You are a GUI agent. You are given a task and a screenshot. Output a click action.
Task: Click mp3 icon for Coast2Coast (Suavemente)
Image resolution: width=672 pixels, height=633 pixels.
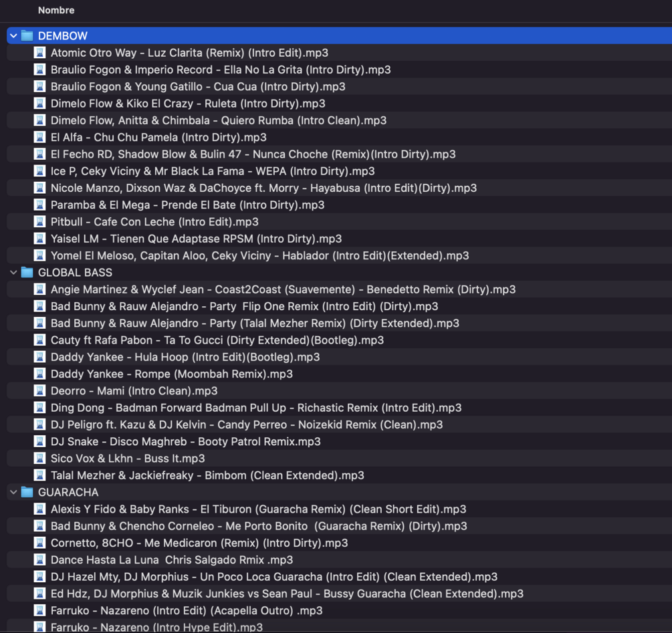[x=40, y=289]
